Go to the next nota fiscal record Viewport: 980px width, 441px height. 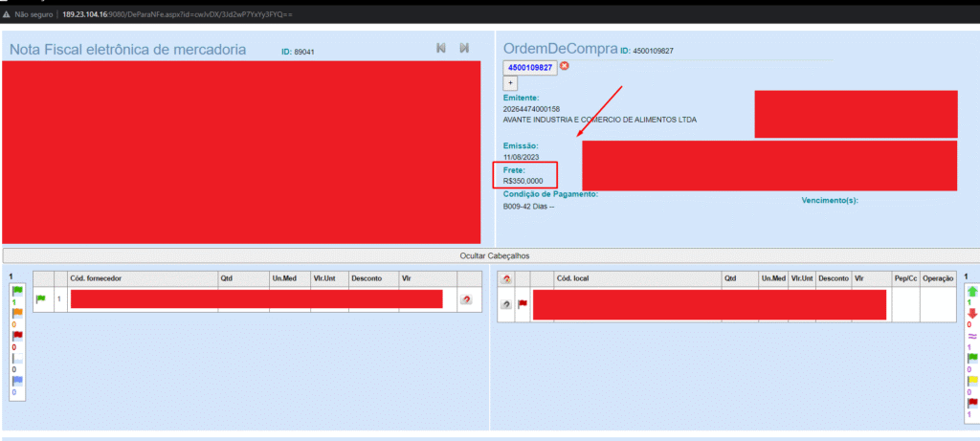[464, 48]
